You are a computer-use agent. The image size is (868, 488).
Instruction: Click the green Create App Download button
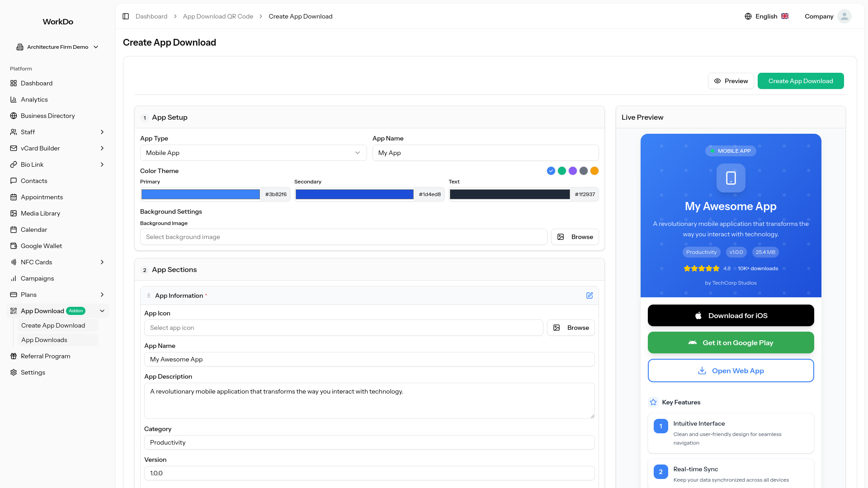pos(800,81)
